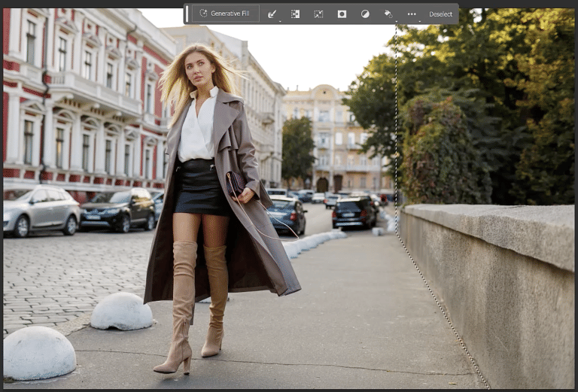Viewport: 578px width, 392px height.
Task: Open the paint bucket fill selection options
Action: 388,14
